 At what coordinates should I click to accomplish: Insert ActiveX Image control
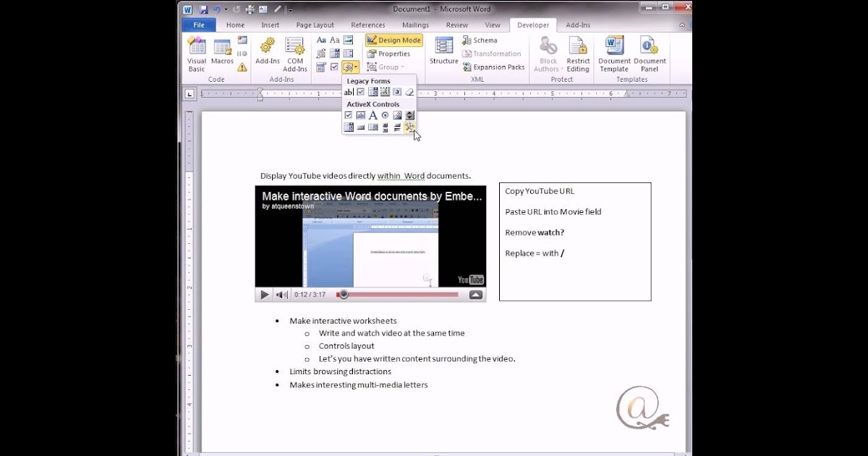click(397, 115)
